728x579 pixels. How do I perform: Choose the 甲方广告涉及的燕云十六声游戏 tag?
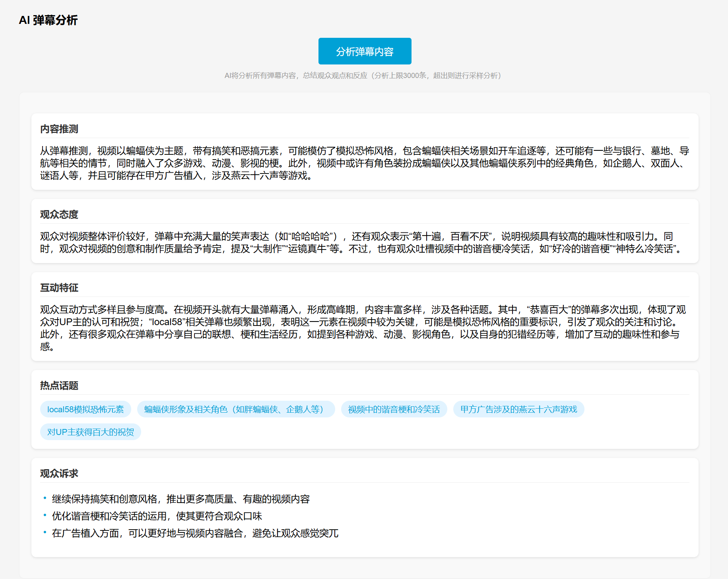pyautogui.click(x=518, y=409)
